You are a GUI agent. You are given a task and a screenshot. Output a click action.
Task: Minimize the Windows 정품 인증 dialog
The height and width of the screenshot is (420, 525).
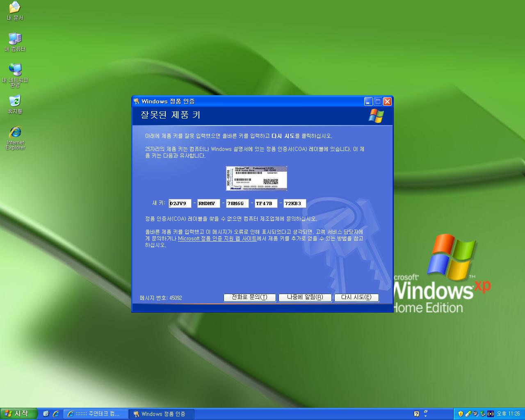click(368, 101)
